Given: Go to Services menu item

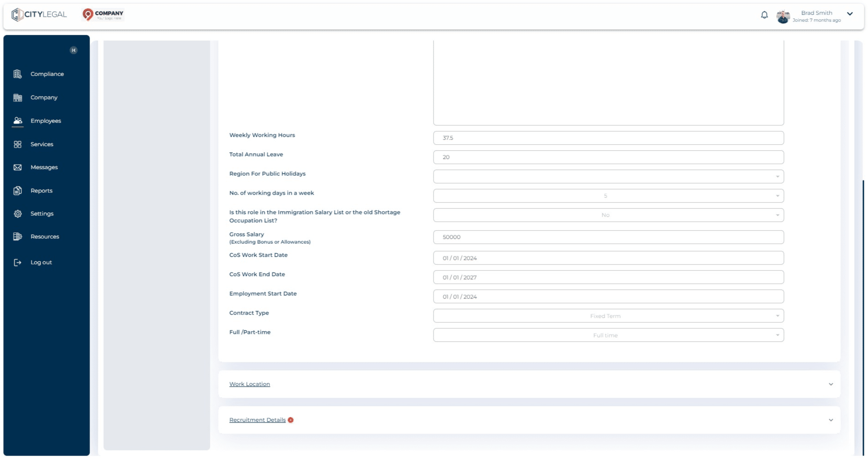Looking at the screenshot, I should [x=42, y=144].
